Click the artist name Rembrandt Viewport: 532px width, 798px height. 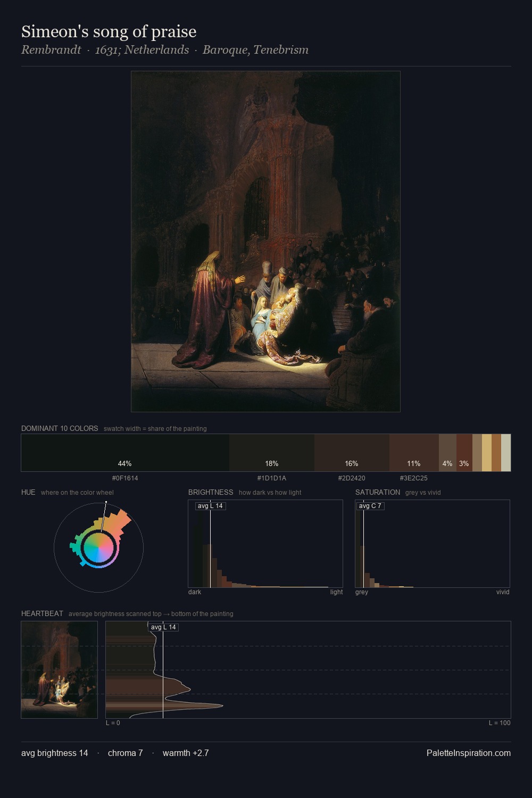(x=51, y=50)
